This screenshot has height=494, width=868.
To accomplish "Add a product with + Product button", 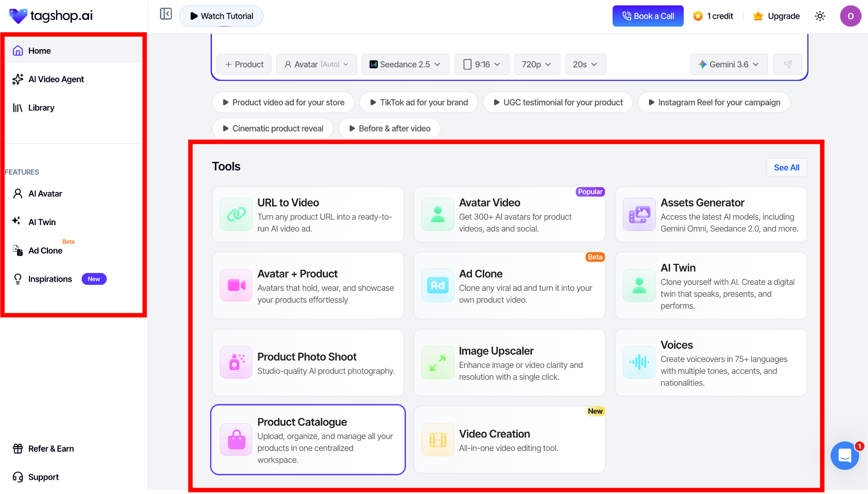I will (x=244, y=65).
